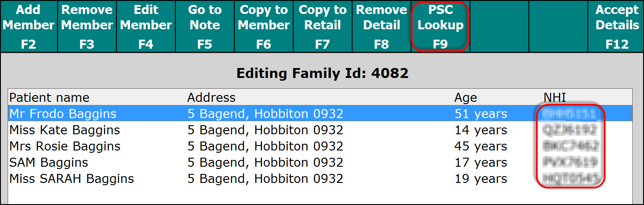This screenshot has height=205, width=644.
Task: Run PSC Lookup F9
Action: [x=440, y=26]
